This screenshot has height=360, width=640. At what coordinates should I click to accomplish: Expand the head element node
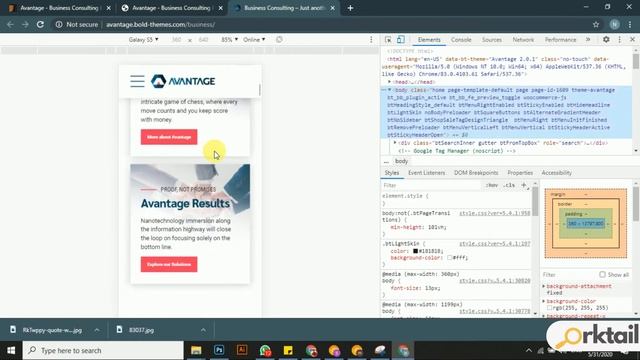389,82
